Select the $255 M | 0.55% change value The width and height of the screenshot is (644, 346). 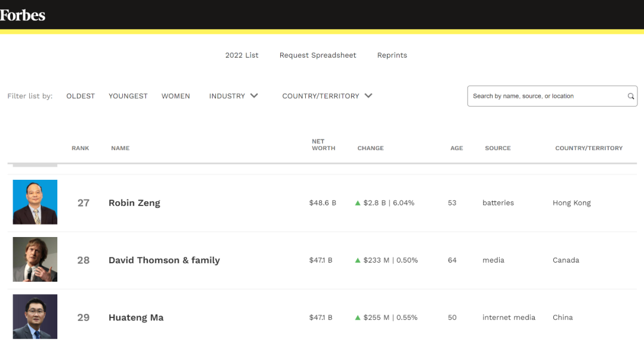[x=391, y=318]
